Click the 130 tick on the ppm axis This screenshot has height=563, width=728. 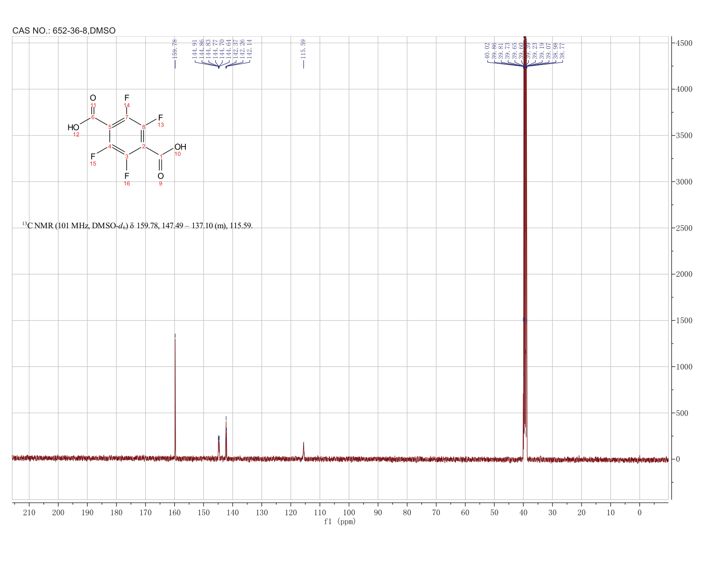tap(262, 513)
